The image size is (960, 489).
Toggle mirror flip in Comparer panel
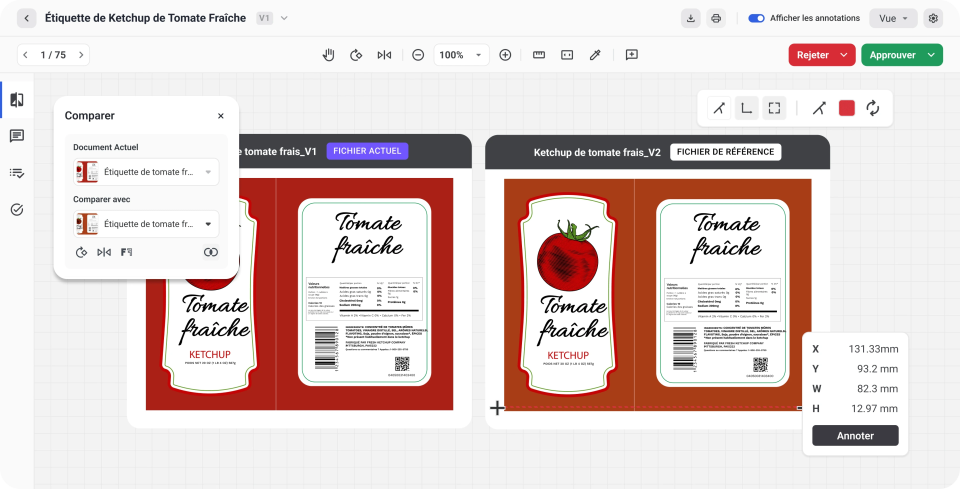(x=104, y=252)
